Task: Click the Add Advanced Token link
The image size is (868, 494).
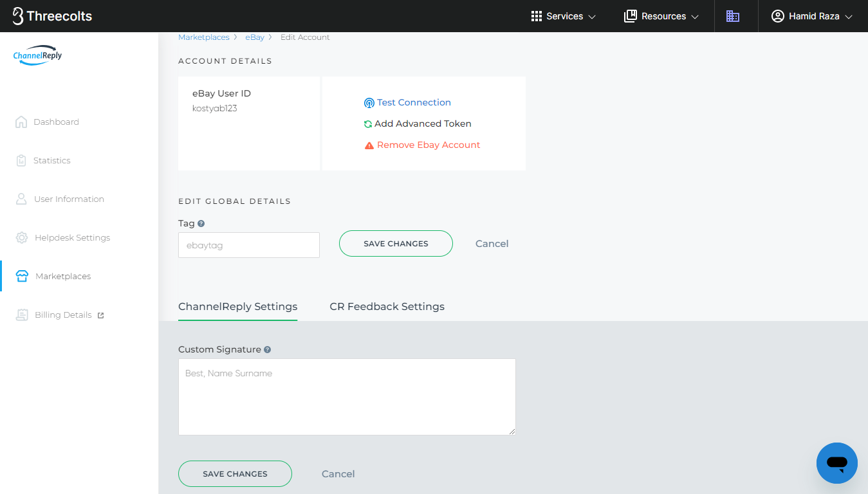Action: pos(423,124)
